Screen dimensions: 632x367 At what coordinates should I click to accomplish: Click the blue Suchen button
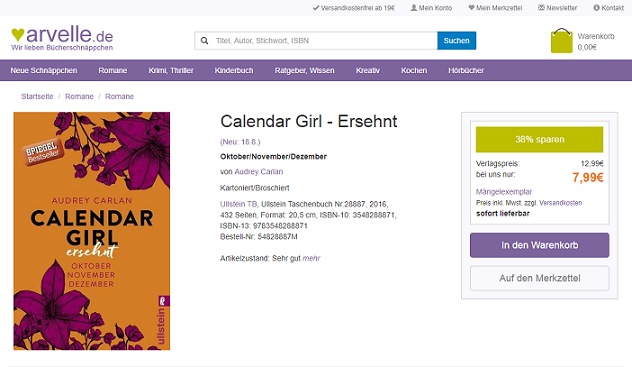(457, 41)
